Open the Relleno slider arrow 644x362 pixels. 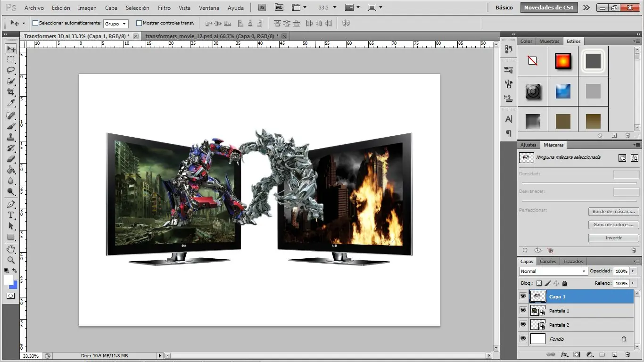point(632,284)
